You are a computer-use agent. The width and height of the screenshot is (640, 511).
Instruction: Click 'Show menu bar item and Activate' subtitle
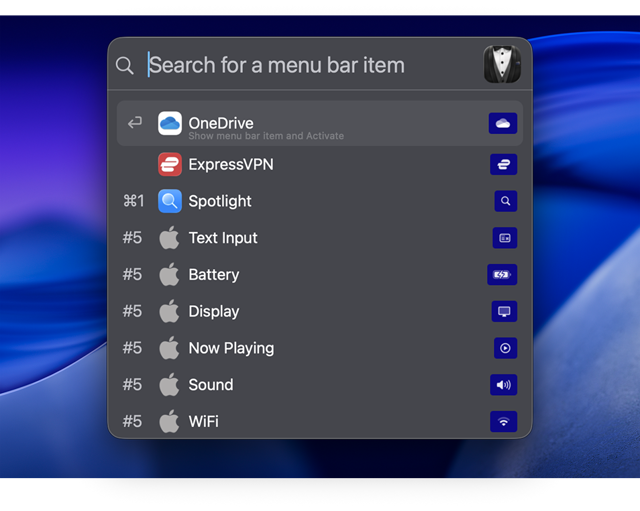[266, 136]
